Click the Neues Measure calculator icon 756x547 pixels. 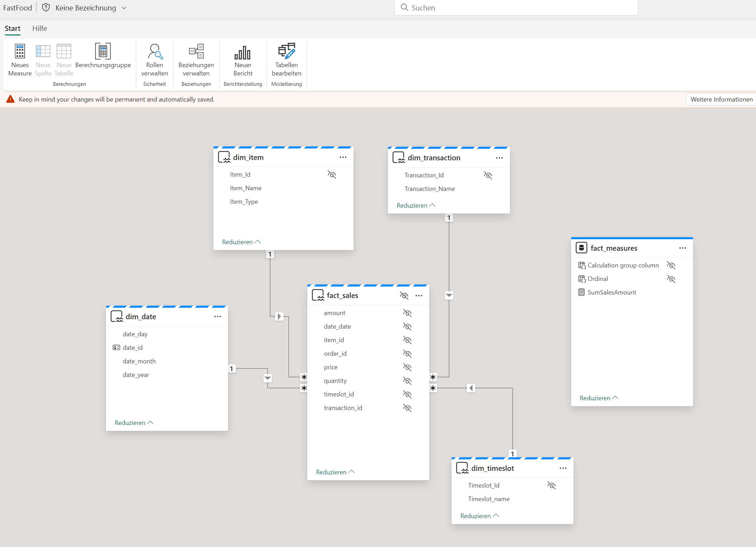point(20,52)
